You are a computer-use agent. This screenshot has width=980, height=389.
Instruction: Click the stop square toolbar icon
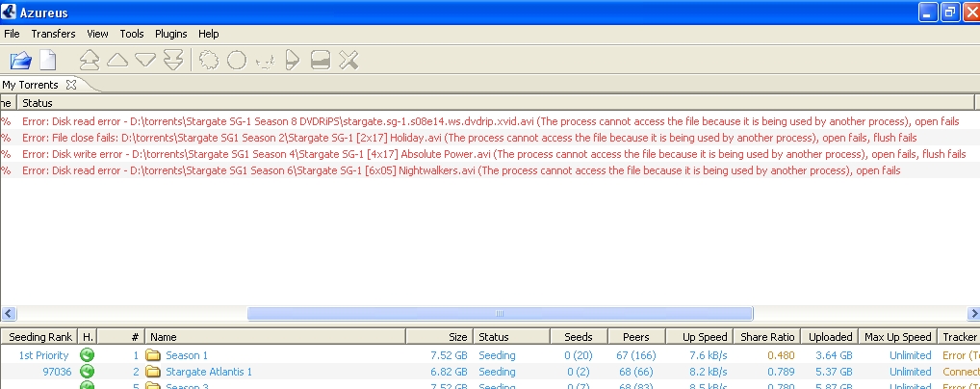[320, 60]
